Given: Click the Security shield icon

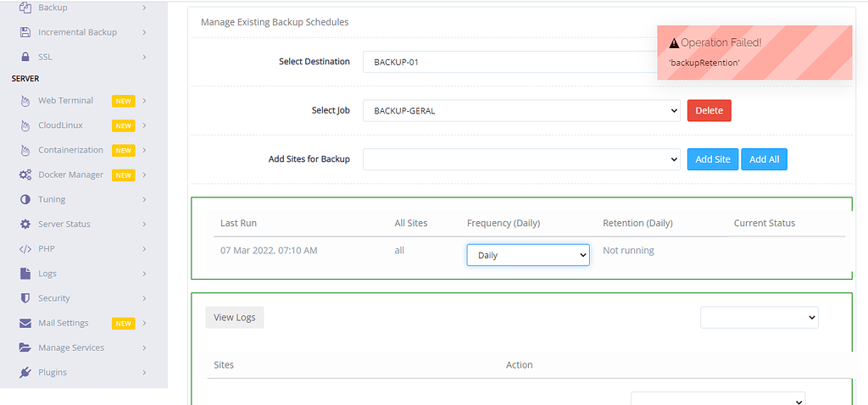Looking at the screenshot, I should pos(25,298).
